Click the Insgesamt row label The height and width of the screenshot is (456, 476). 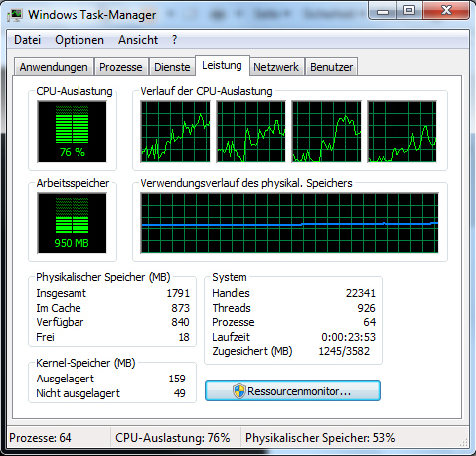pos(61,293)
